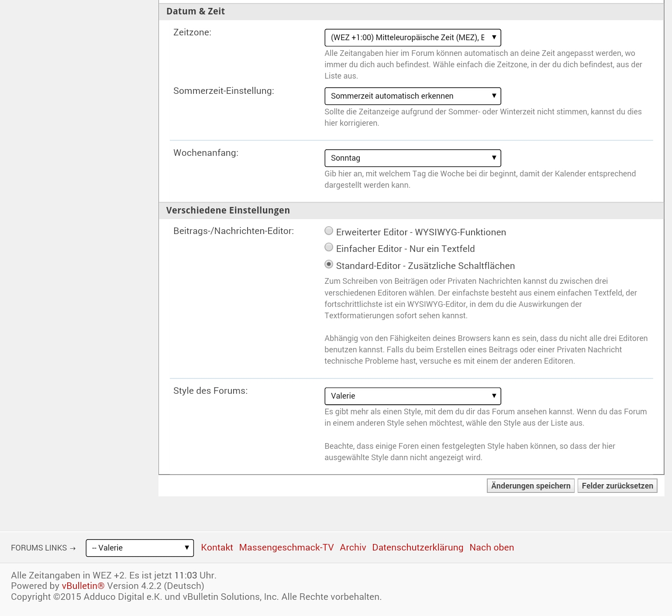Open the Zeitzone dropdown
This screenshot has height=616, width=672.
pos(413,38)
